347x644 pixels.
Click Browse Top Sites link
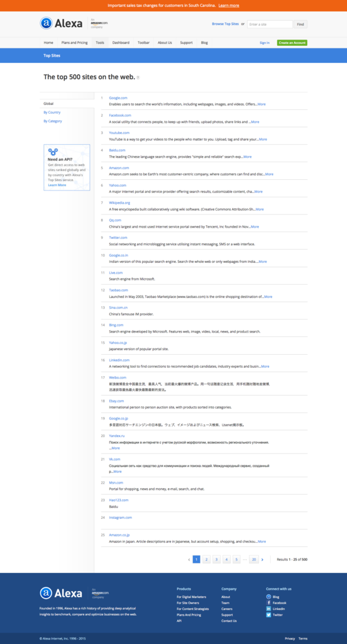pyautogui.click(x=225, y=25)
